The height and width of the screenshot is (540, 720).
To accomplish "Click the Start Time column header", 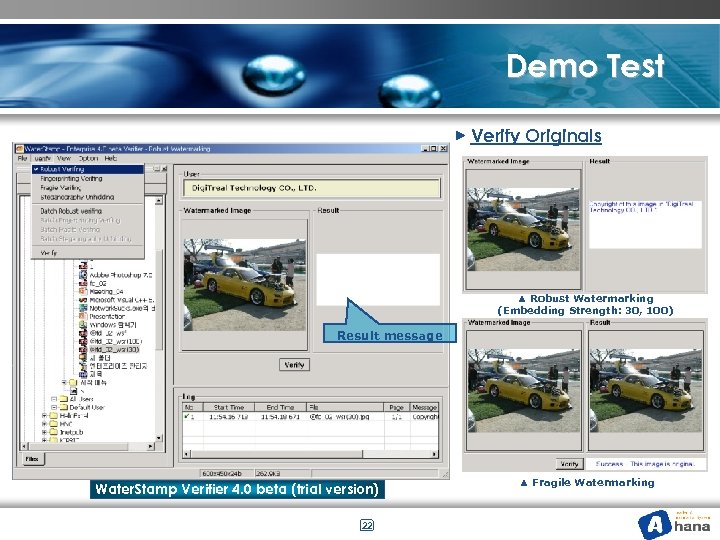I will point(229,407).
